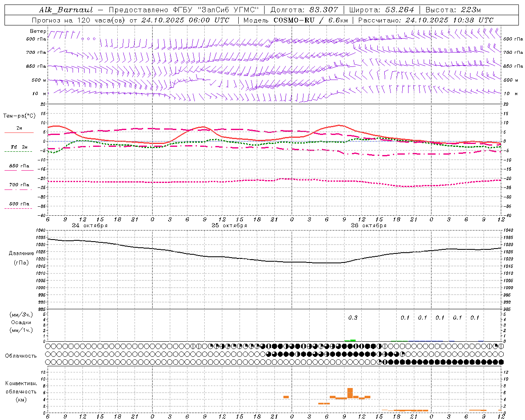525x420 pixels.
Task: Click the 0.3 precipitation amount value
Action: tap(353, 318)
